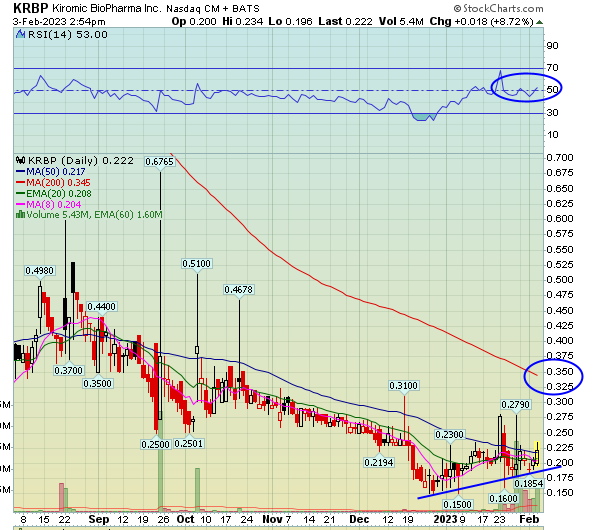The height and width of the screenshot is (530, 593).
Task: Click the 90 level on the RSI axis
Action: click(x=553, y=46)
